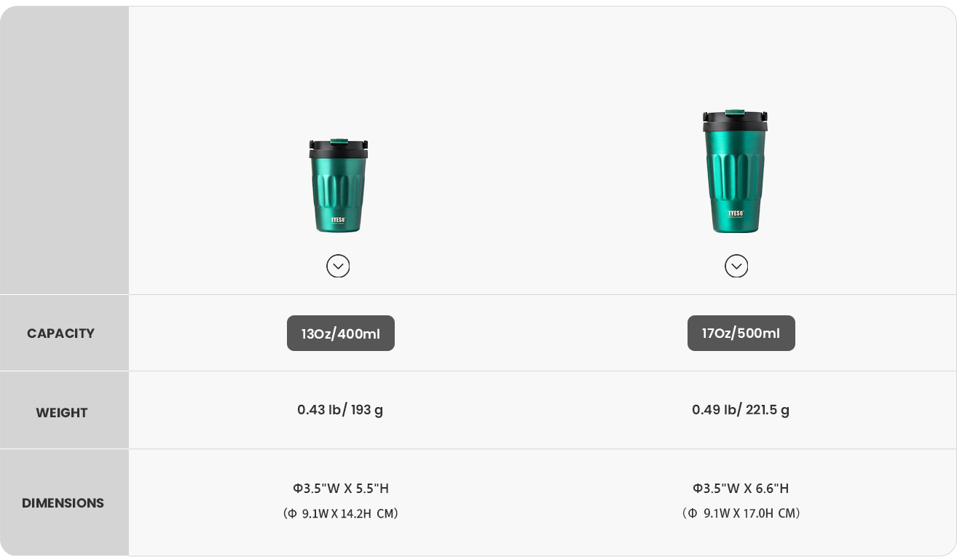Expand the chevron below the tall tumbler
957x560 pixels.
point(736,267)
